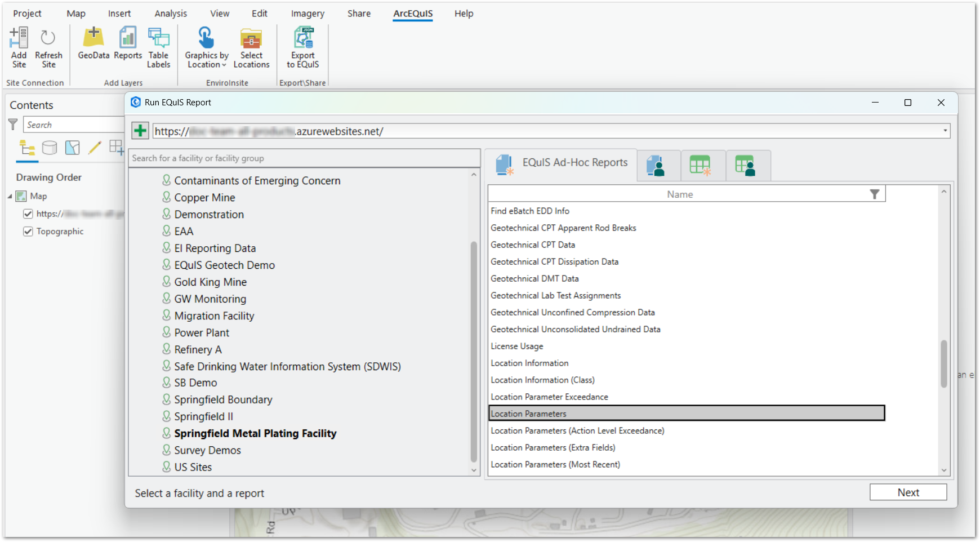Click facility list scroll up arrow

474,175
